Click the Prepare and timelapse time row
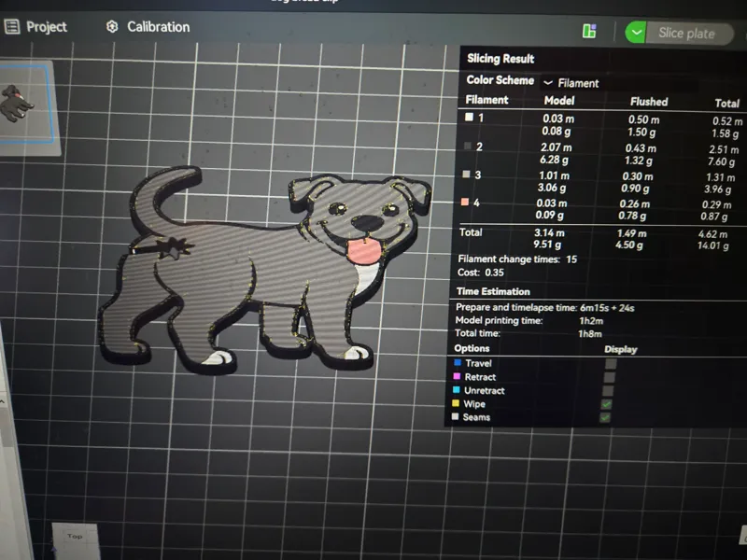Viewport: 747px width, 560px height. tap(544, 308)
